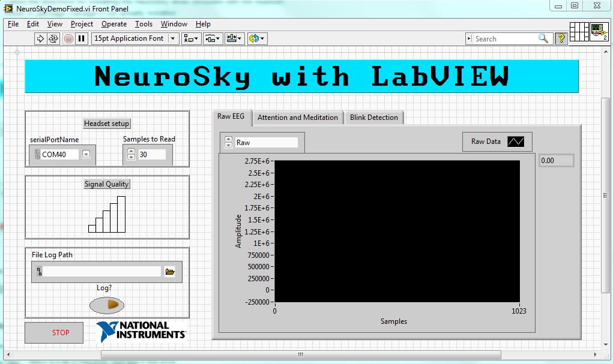Toggle the Log? button
The image size is (613, 364).
[107, 305]
